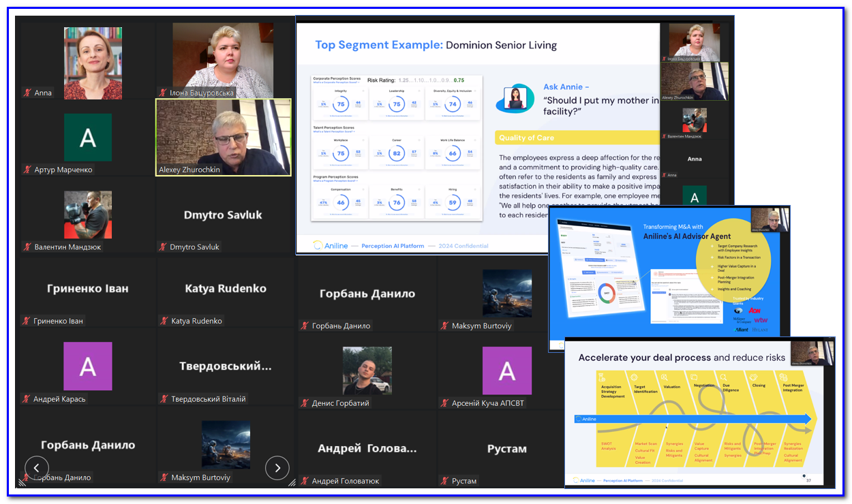Click the donut chart in the M&A slide dashboard

tap(607, 294)
